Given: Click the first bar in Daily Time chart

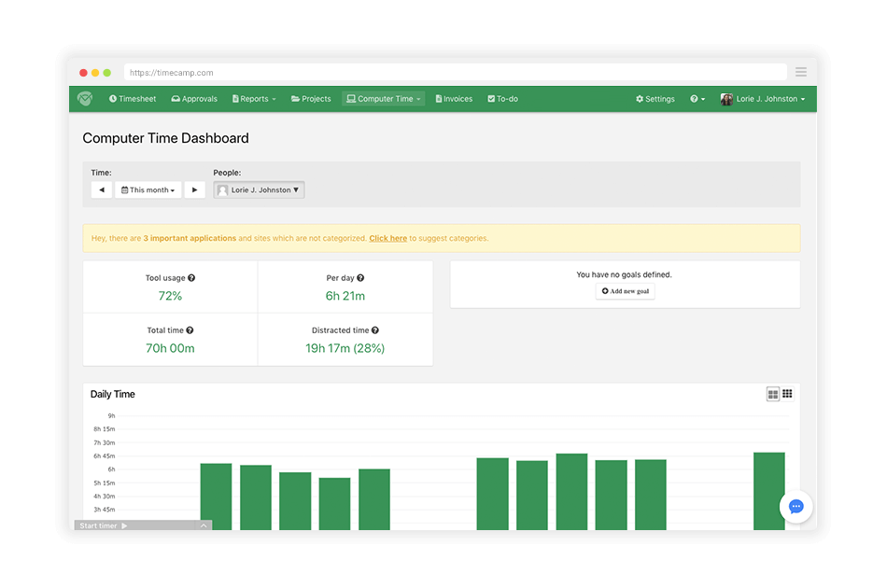Looking at the screenshot, I should [x=216, y=497].
